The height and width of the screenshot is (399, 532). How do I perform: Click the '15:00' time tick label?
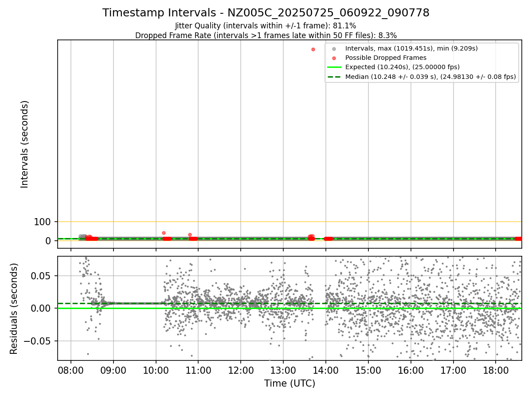click(x=368, y=370)
